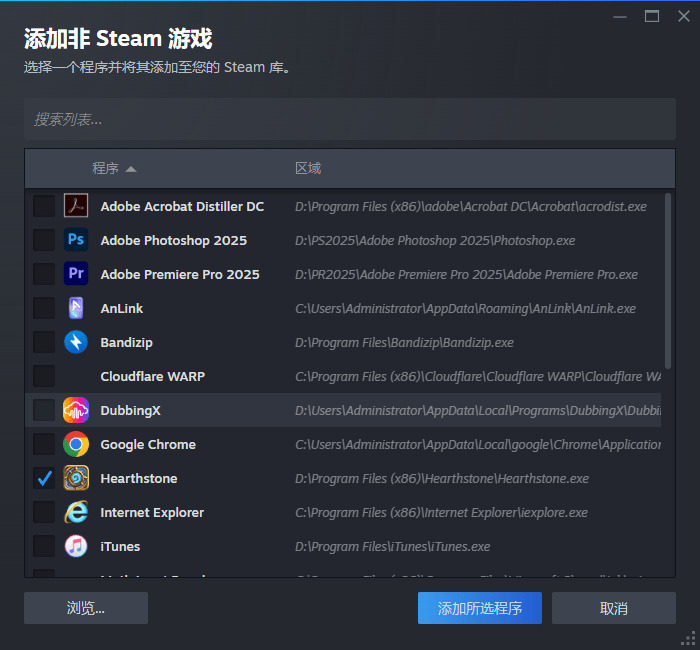Click the Hearthstone.exe file path

442,479
